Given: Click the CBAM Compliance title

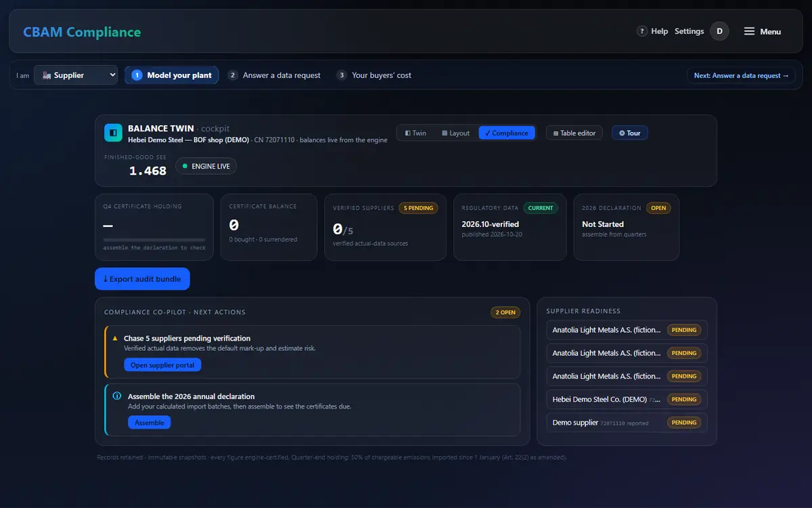Looking at the screenshot, I should 82,32.
